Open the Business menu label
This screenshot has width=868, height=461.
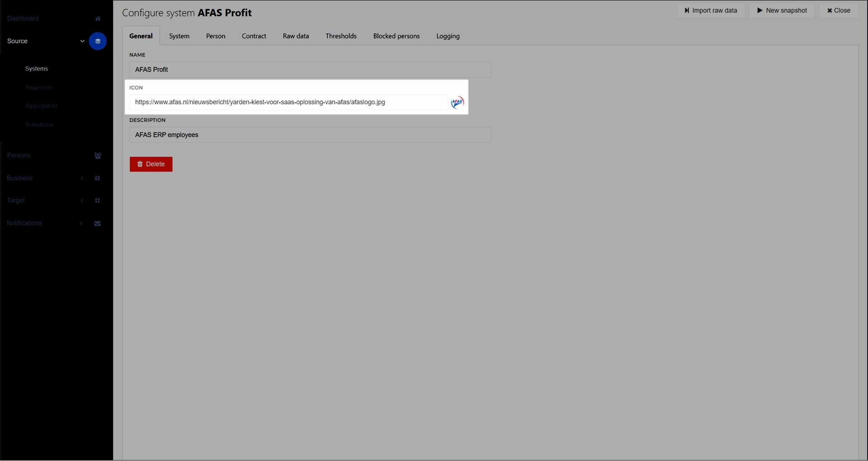(20, 178)
